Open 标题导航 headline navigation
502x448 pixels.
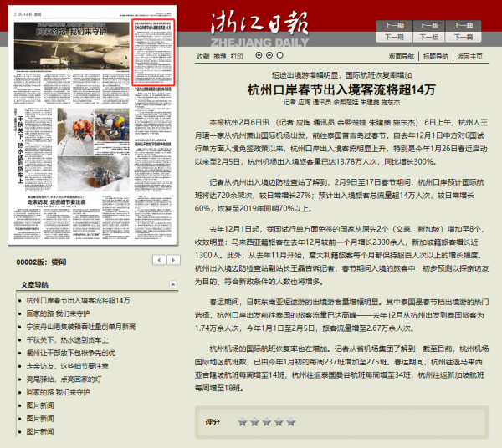[x=436, y=57]
